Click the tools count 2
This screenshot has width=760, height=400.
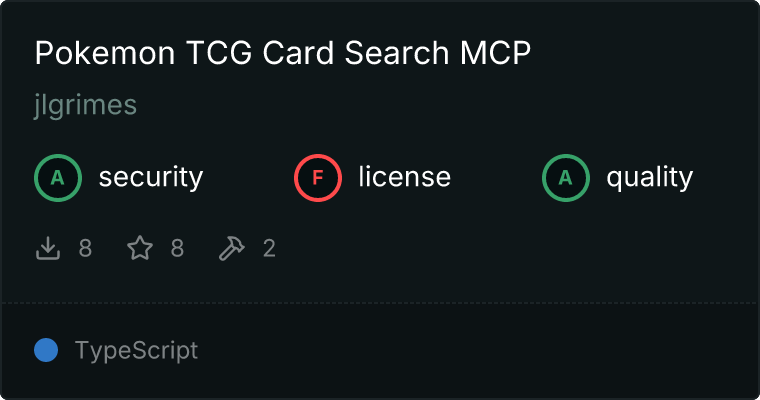pos(269,248)
